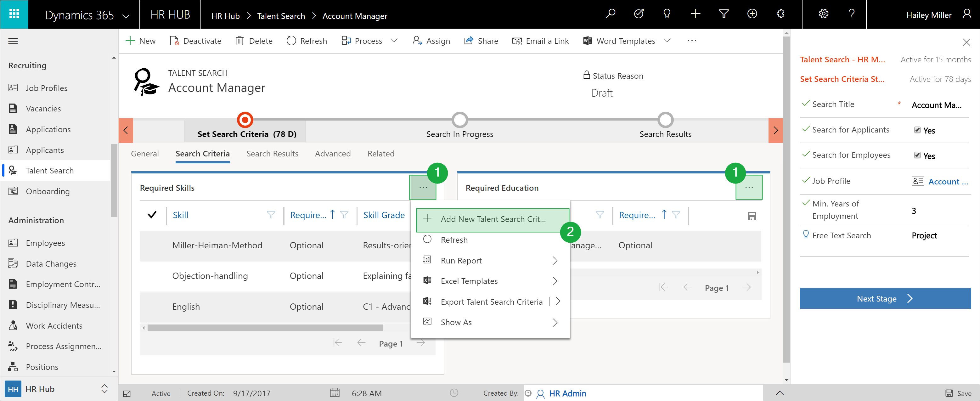This screenshot has height=401, width=980.
Task: Open the Related tab
Action: pyautogui.click(x=381, y=154)
